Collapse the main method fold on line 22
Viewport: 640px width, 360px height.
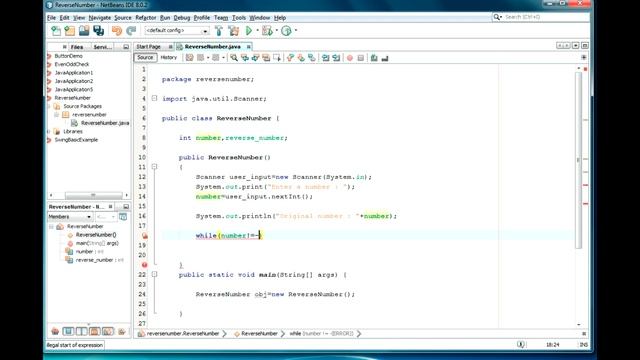click(154, 275)
